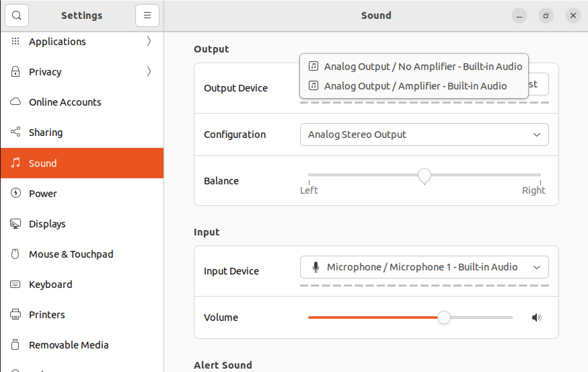Click the microphone icon in Input Device

tap(316, 267)
